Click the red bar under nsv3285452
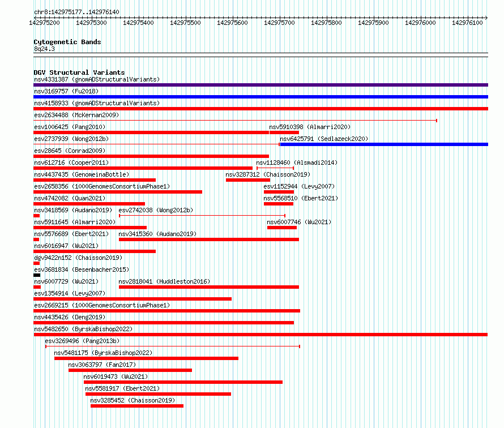The height and width of the screenshot is (428, 504). (x=137, y=406)
